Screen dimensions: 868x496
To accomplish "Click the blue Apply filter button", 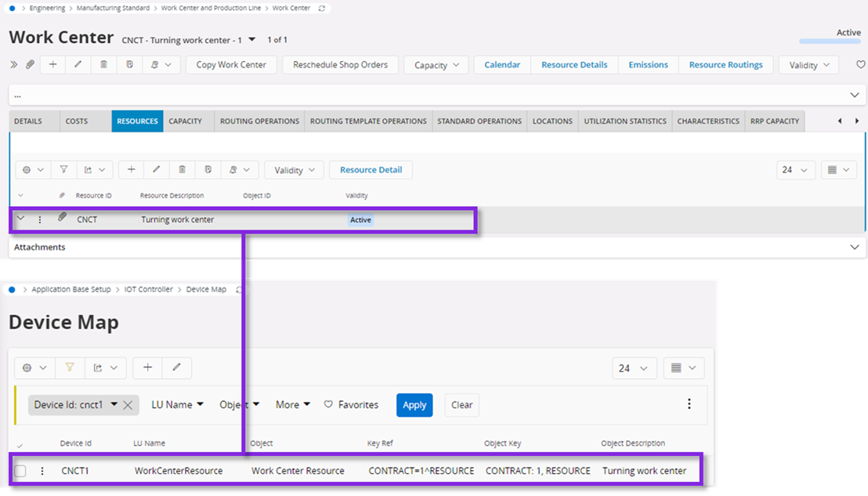I will 414,405.
